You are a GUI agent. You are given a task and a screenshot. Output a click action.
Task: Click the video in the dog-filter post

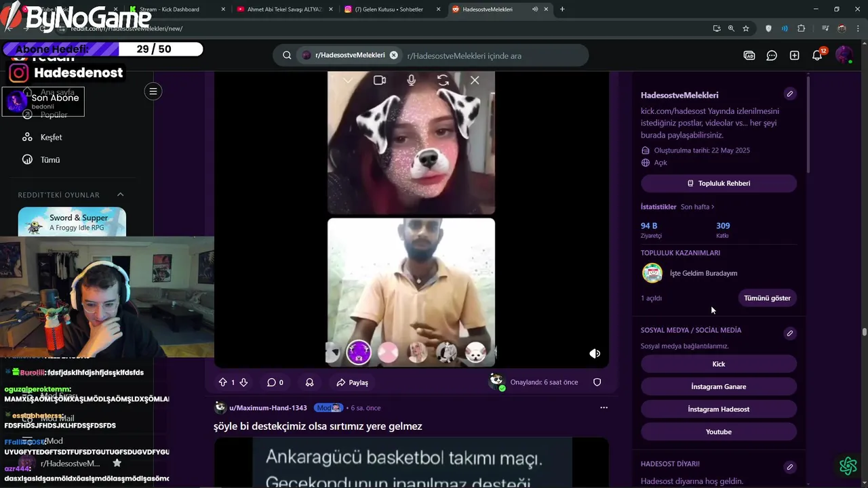coord(411,220)
